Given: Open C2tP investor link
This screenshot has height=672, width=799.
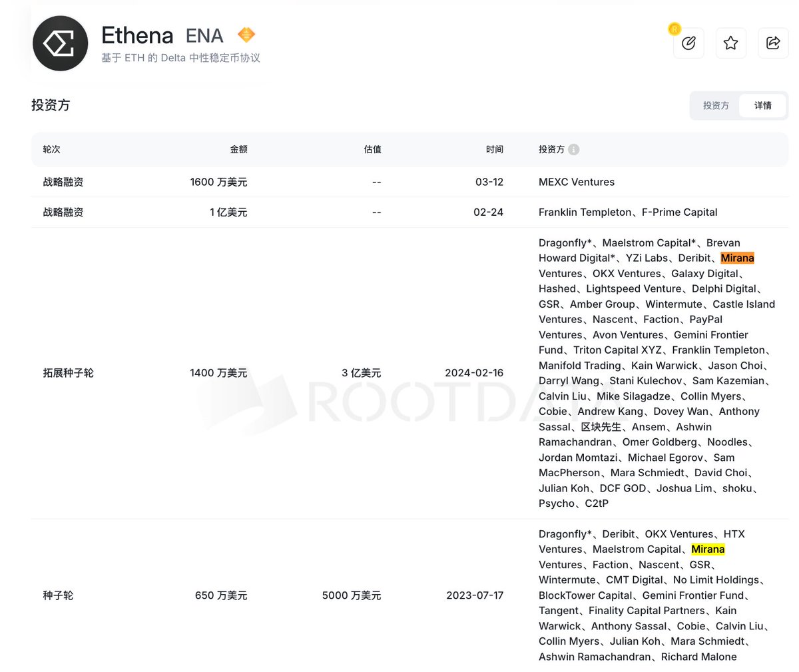Looking at the screenshot, I should coord(597,504).
